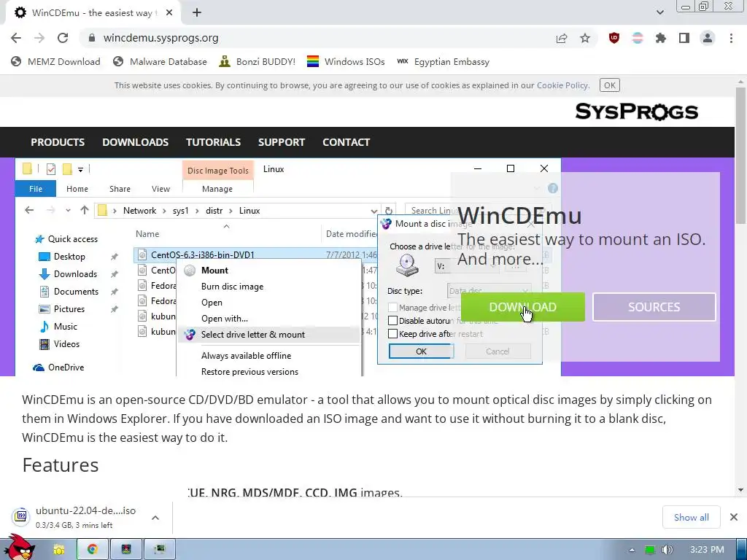Open the Windows ISOs bookmark
The width and height of the screenshot is (747, 560).
pyautogui.click(x=346, y=61)
